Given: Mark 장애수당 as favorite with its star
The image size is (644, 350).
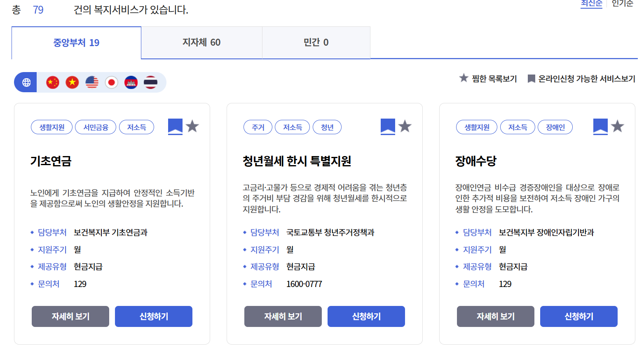Looking at the screenshot, I should [x=617, y=126].
